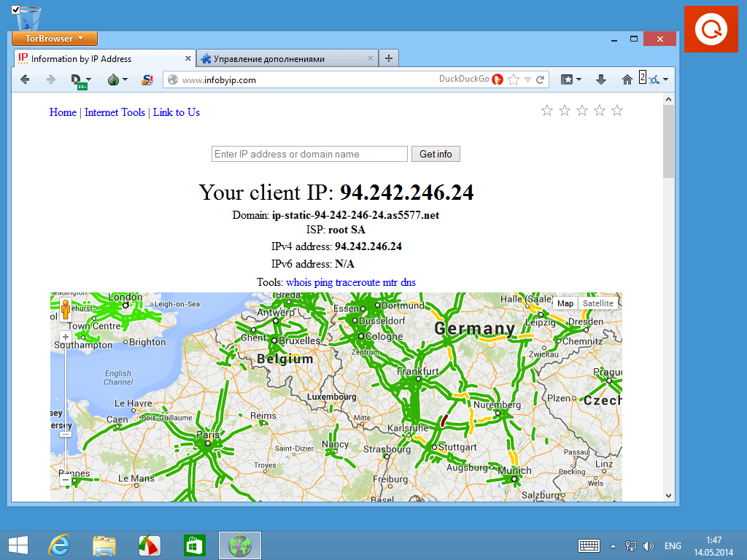The image size is (747, 560).
Task: Click the NoScript S icon
Action: click(147, 79)
